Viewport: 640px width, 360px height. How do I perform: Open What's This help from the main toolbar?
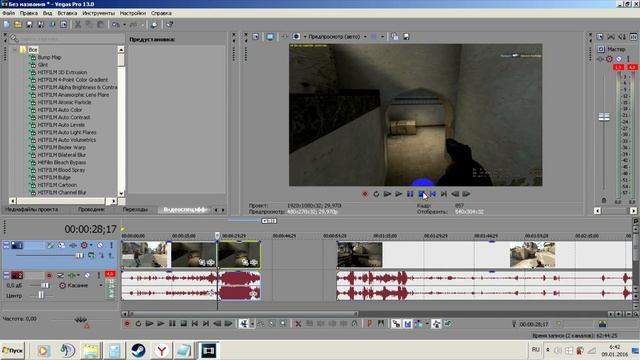169,24
